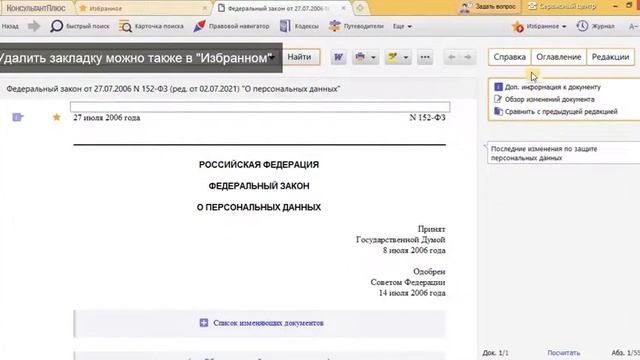Viewport: 640px width, 360px height.
Task: Go back with the Назад button
Action: coord(10,26)
